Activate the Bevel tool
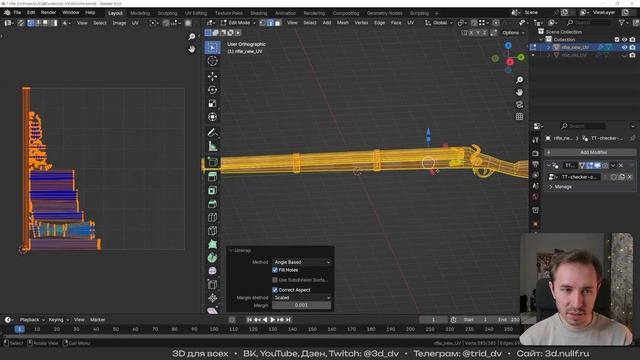Screen dimensions: 640x360 (x=212, y=204)
